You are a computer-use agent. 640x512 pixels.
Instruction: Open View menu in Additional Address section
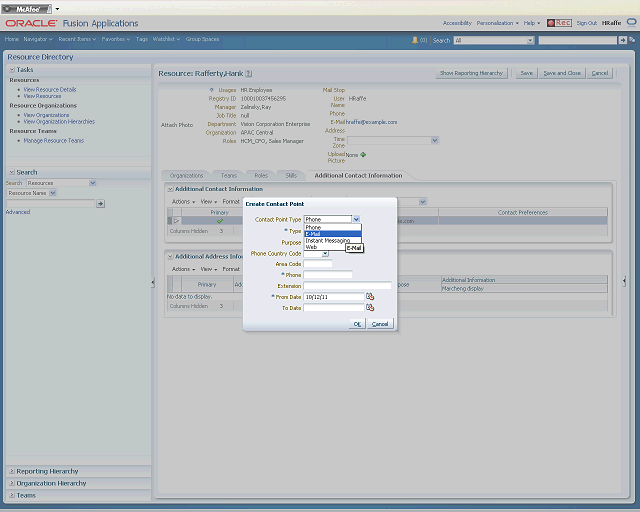(209, 269)
